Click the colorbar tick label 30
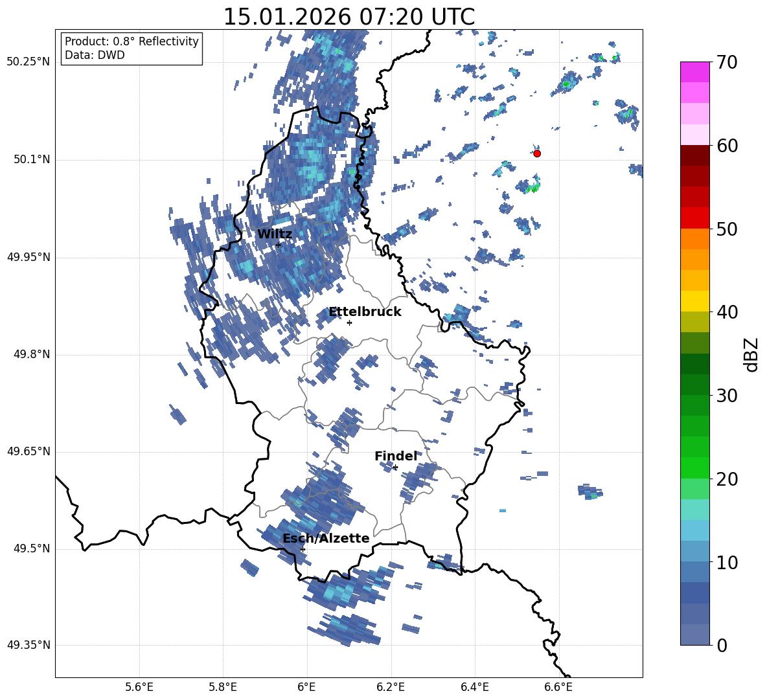This screenshot has height=700, width=767. (x=727, y=396)
